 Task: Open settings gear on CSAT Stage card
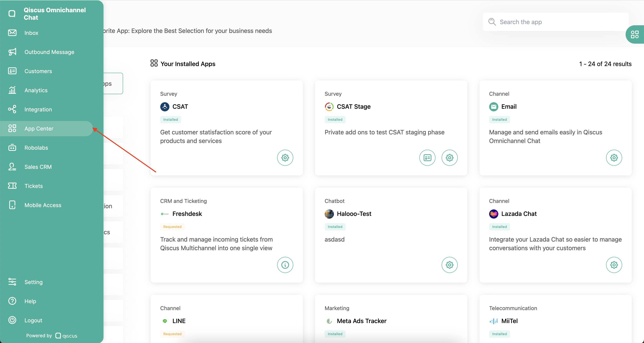tap(449, 158)
